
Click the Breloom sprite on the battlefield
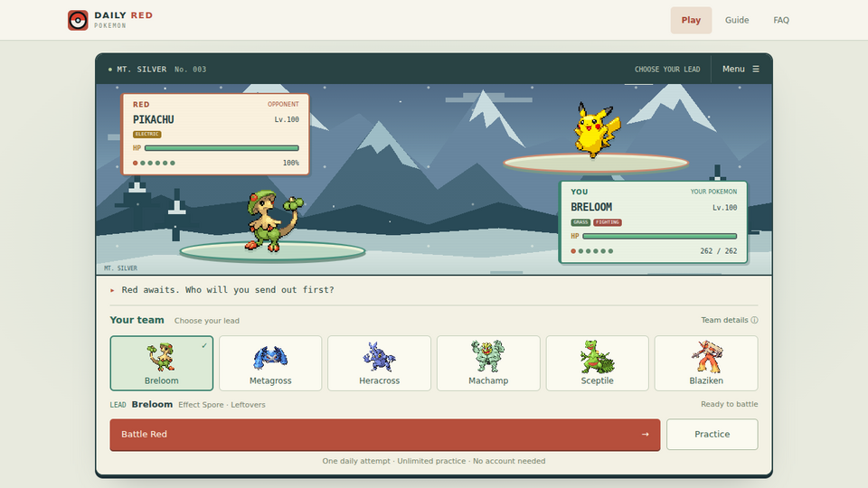273,221
